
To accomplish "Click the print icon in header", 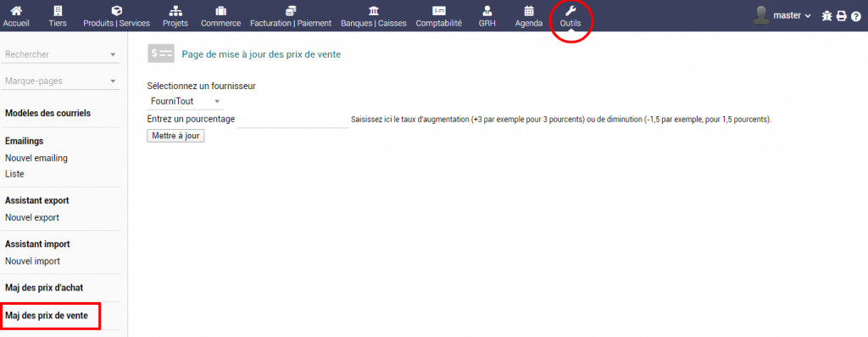I will coord(842,16).
